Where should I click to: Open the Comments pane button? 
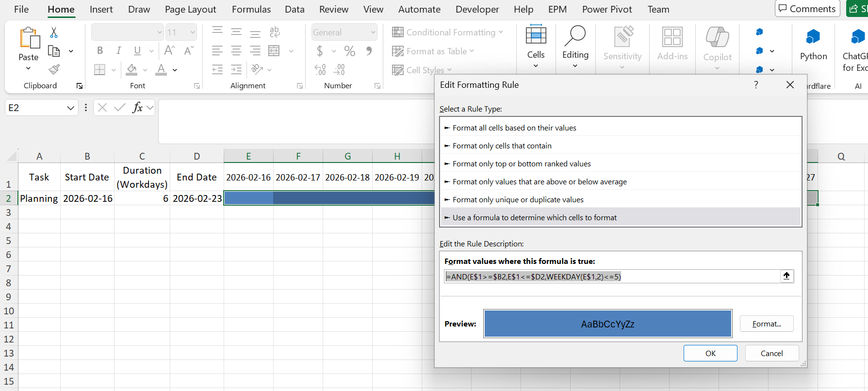807,9
